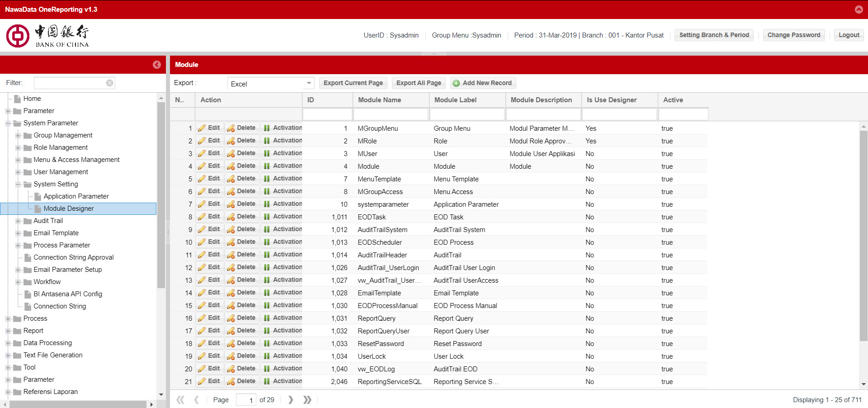Viewport: 868px width, 408px height.
Task: Clear the filter box with the X icon
Action: [109, 83]
